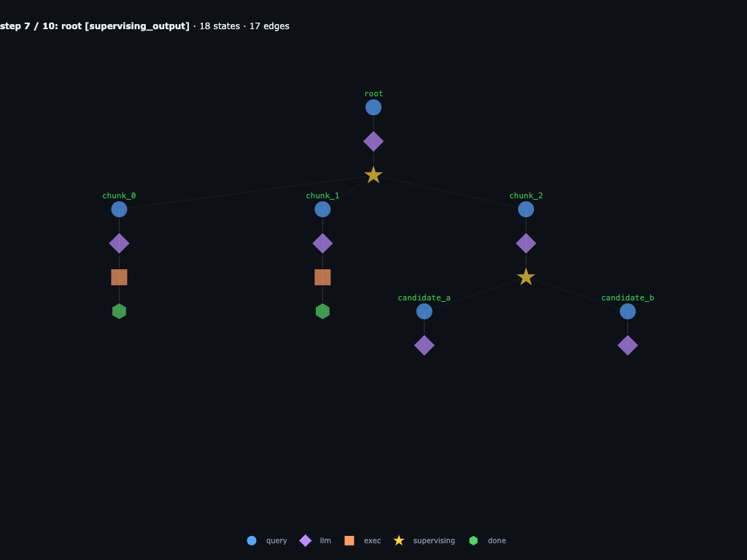Select the chunk_1 query circle

click(322, 209)
